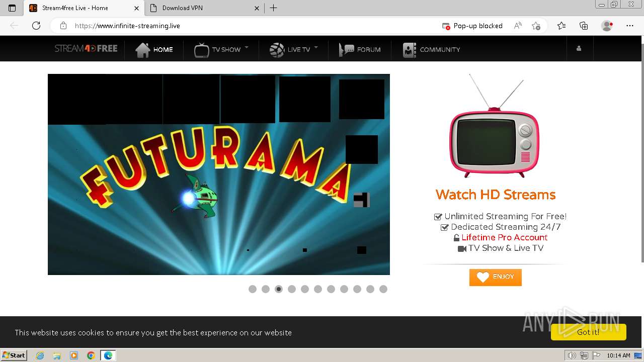Expand the LIVE TV dropdown arrow
This screenshot has height=362, width=644.
pyautogui.click(x=316, y=48)
